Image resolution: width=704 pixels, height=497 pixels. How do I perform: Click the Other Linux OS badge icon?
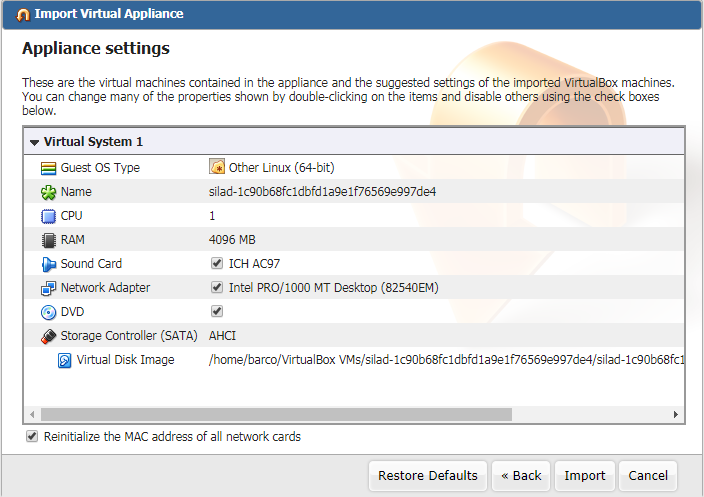click(x=217, y=168)
